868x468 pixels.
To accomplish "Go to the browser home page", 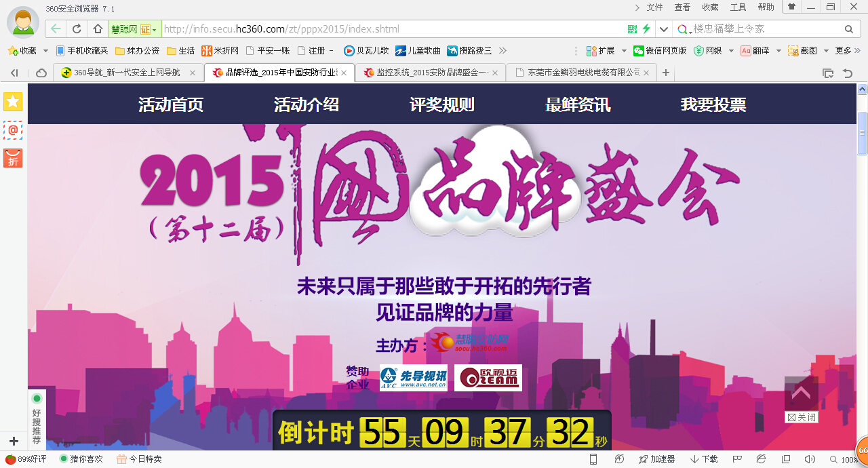I will (x=98, y=29).
